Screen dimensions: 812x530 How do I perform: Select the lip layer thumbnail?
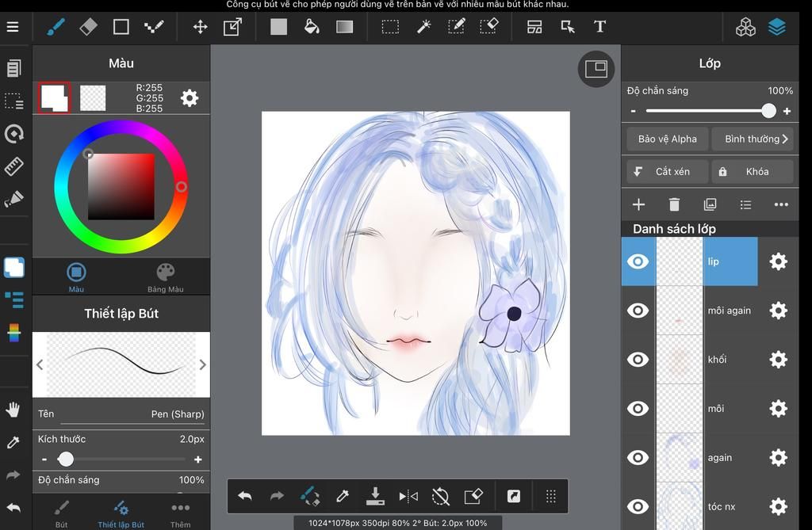(x=680, y=261)
